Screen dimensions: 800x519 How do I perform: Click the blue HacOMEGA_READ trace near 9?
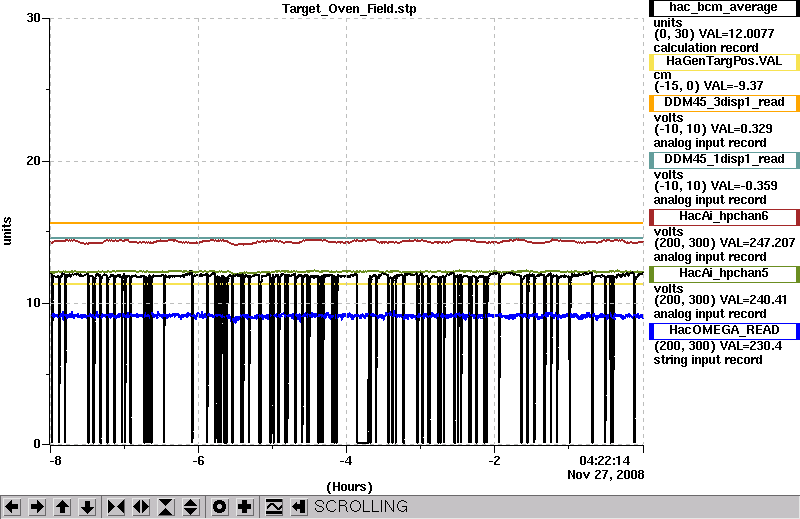(347, 316)
